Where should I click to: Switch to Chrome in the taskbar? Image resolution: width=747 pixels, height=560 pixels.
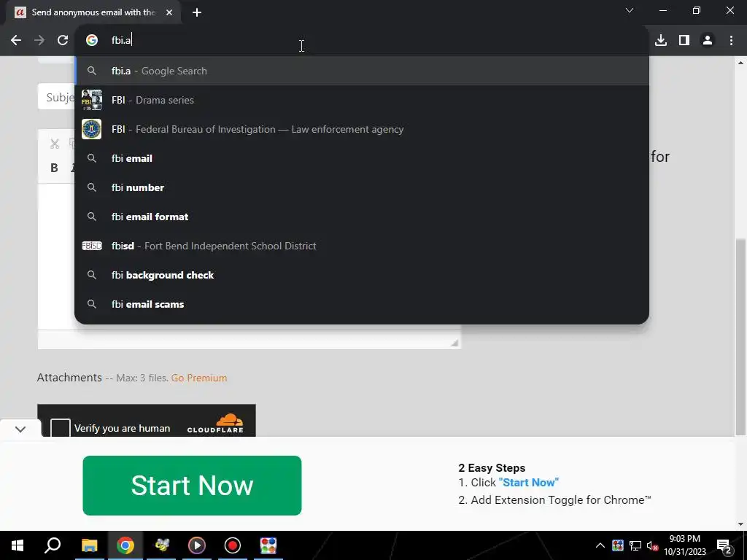[x=125, y=545]
